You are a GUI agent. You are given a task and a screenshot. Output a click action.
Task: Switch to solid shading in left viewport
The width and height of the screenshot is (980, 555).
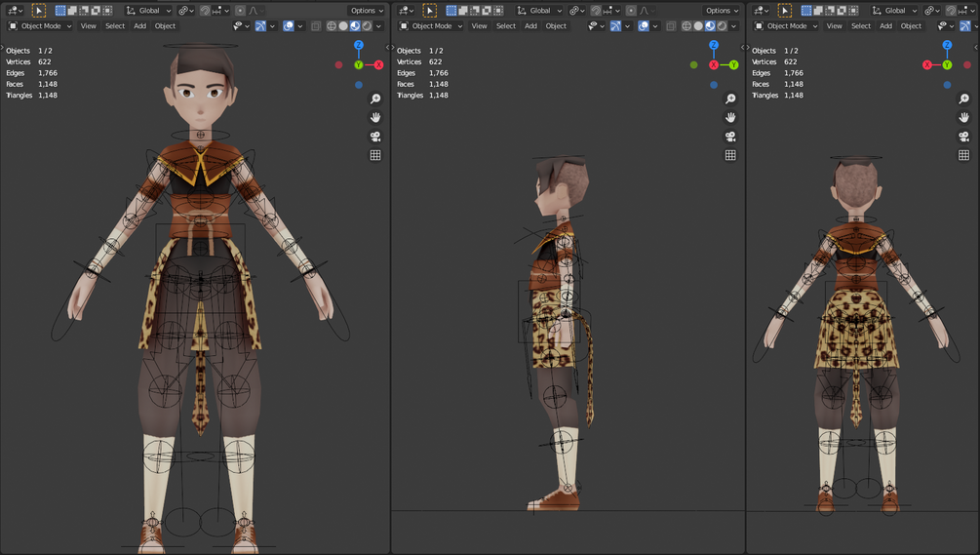[x=343, y=26]
